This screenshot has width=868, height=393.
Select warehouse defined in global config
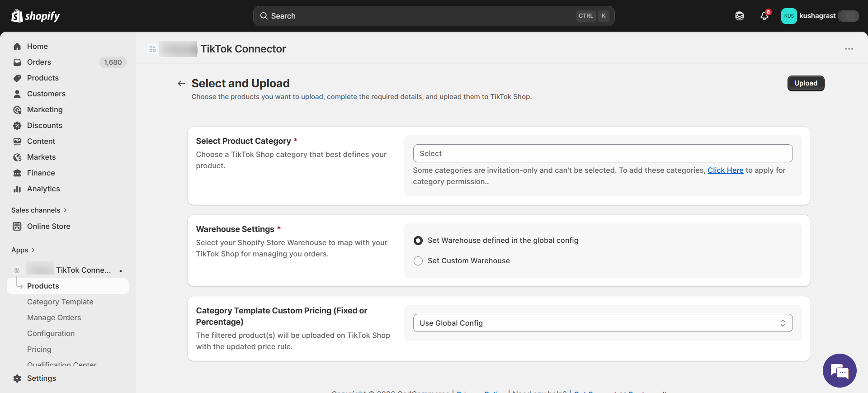point(418,241)
